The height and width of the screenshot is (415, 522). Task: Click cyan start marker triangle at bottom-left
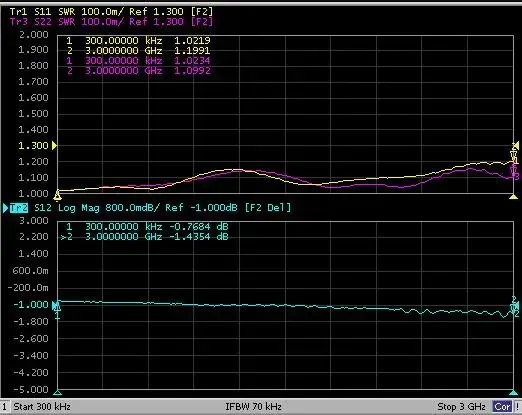click(x=57, y=392)
